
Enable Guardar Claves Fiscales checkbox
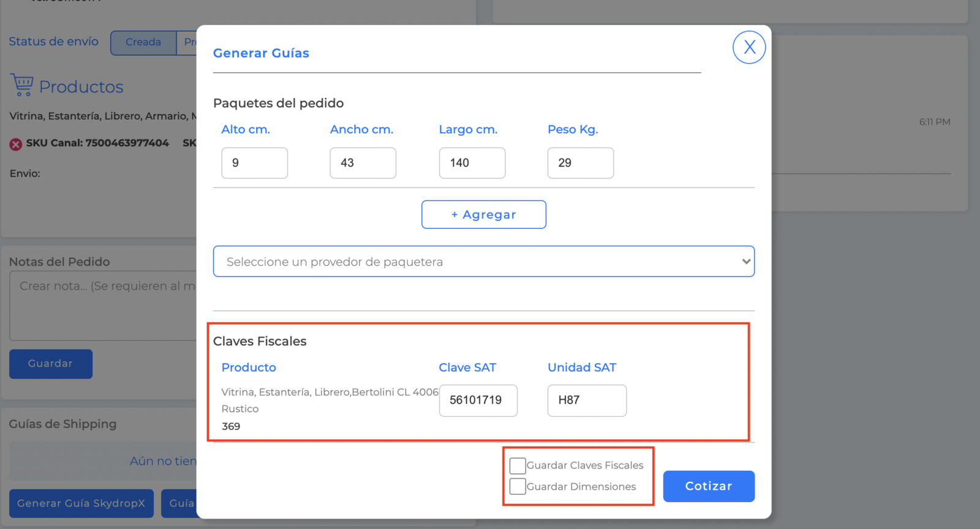click(518, 465)
